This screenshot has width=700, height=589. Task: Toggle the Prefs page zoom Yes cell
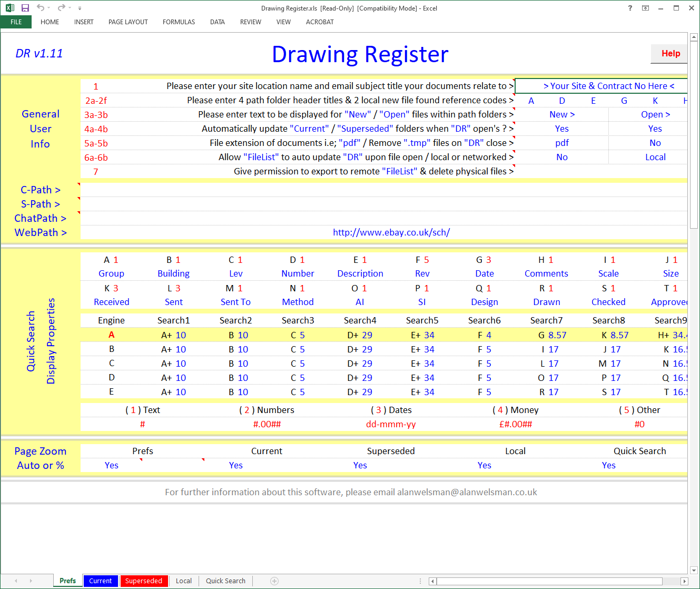click(111, 465)
